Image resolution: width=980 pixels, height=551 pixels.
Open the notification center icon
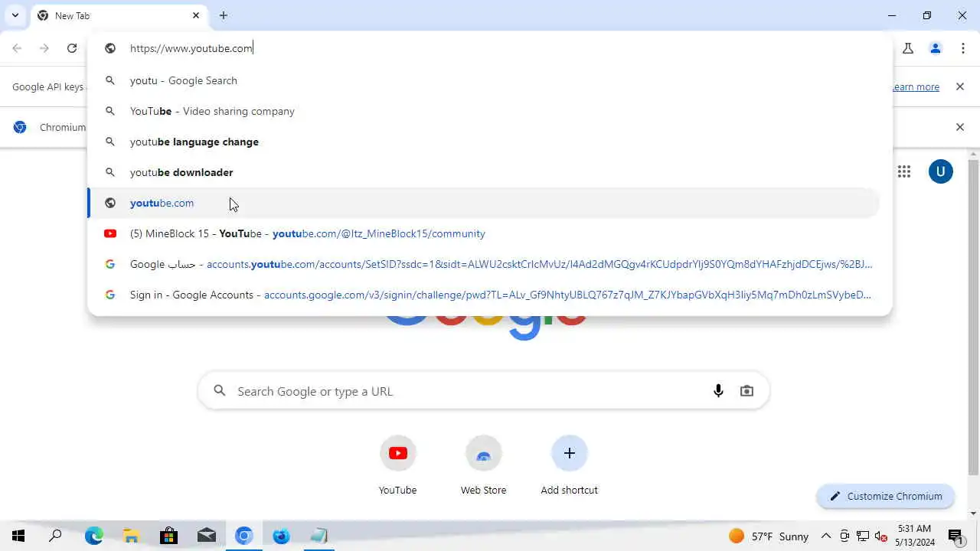click(955, 536)
